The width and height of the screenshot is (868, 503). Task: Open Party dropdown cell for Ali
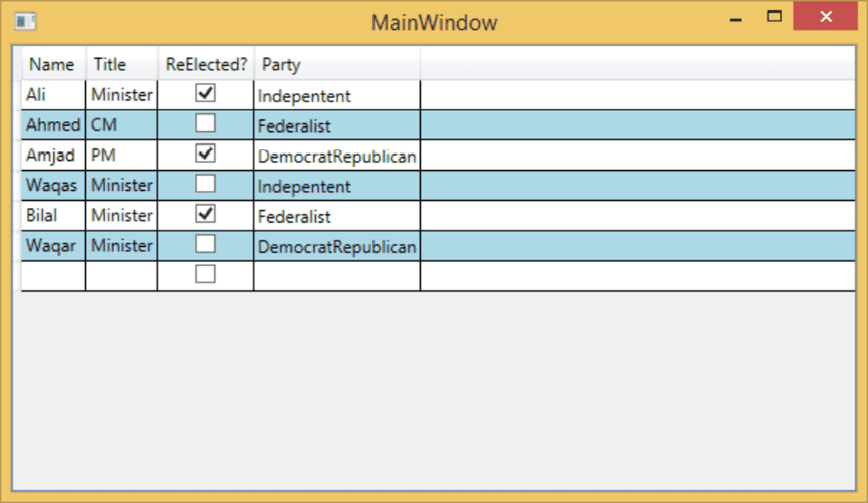[x=337, y=95]
